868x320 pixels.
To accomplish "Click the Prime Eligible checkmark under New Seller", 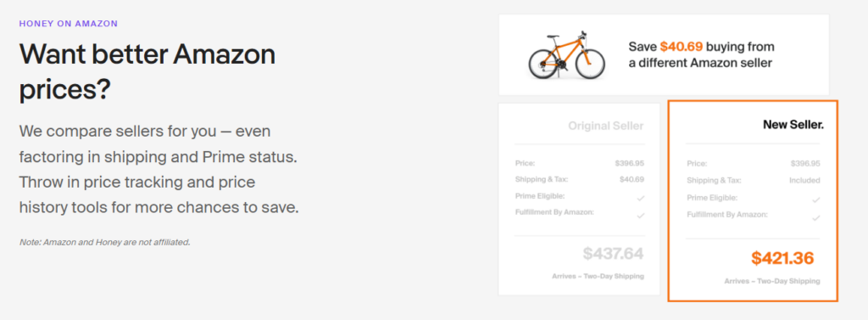I will (815, 199).
